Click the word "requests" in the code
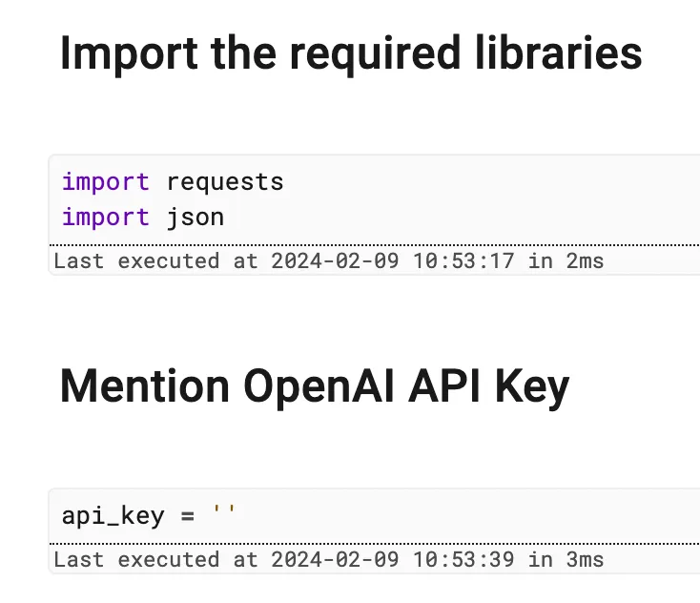 coord(225,181)
